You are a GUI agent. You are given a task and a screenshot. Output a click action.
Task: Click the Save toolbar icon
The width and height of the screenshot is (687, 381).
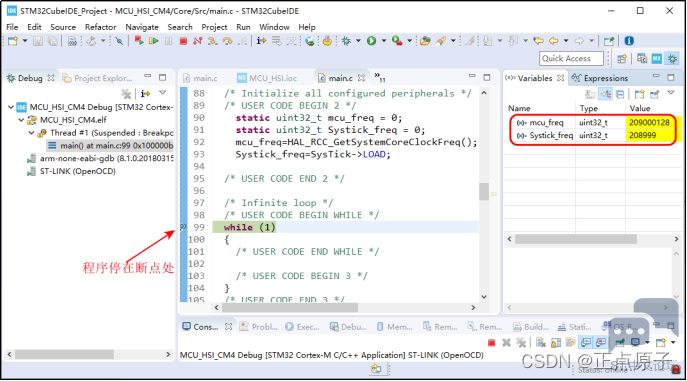[38, 41]
